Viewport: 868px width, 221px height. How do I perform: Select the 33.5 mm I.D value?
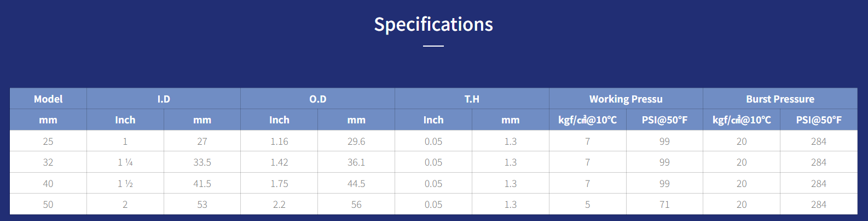(202, 162)
